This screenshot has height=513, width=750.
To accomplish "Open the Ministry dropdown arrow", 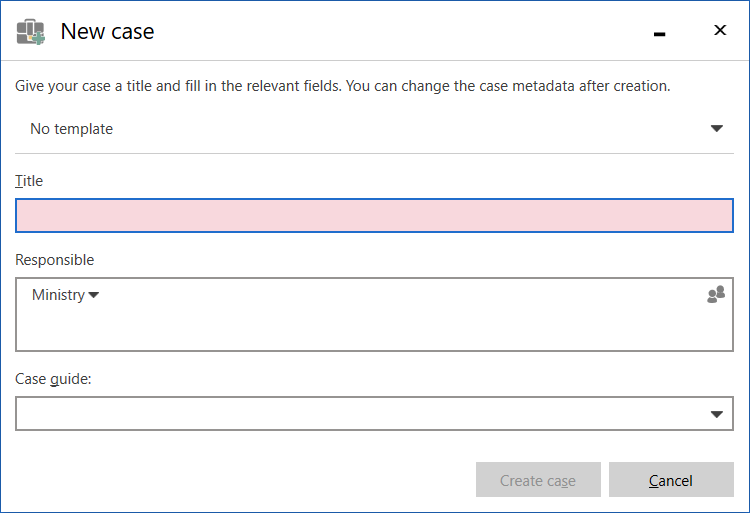I will point(94,295).
